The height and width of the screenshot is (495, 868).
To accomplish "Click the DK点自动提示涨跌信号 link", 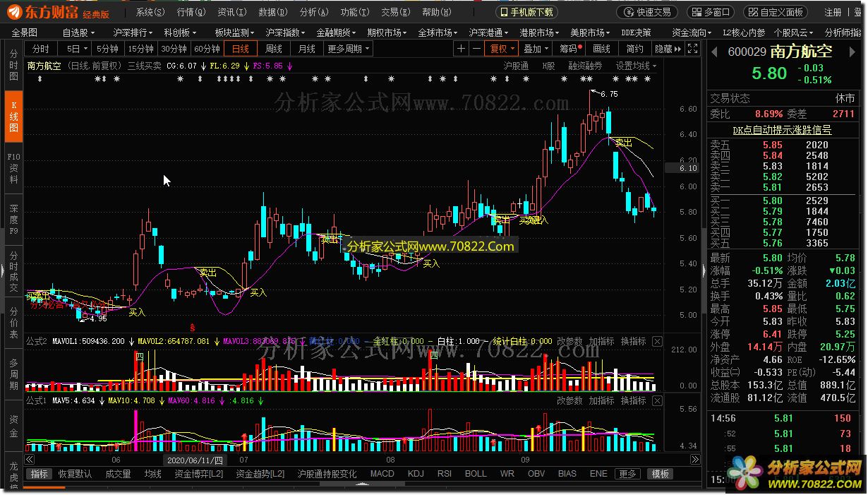I will pyautogui.click(x=781, y=130).
